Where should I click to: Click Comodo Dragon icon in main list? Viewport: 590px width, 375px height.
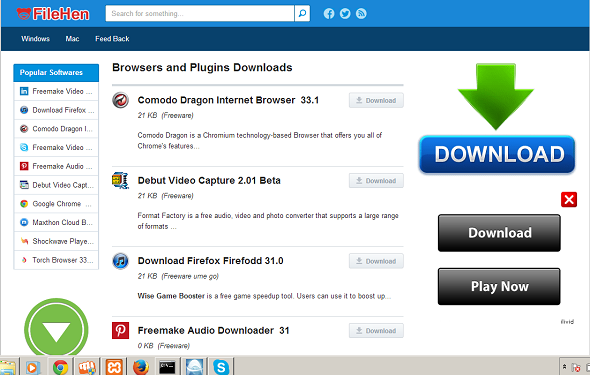120,100
